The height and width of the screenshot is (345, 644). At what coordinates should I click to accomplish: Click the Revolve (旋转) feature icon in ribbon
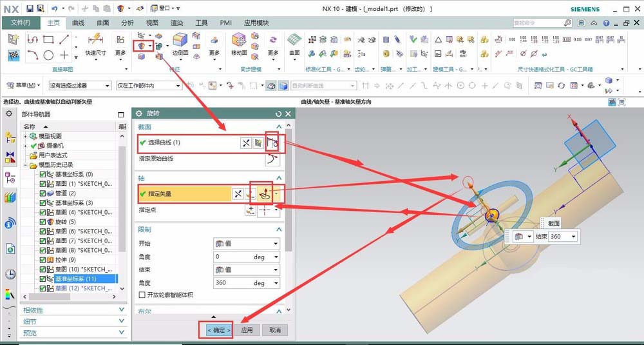(x=142, y=45)
